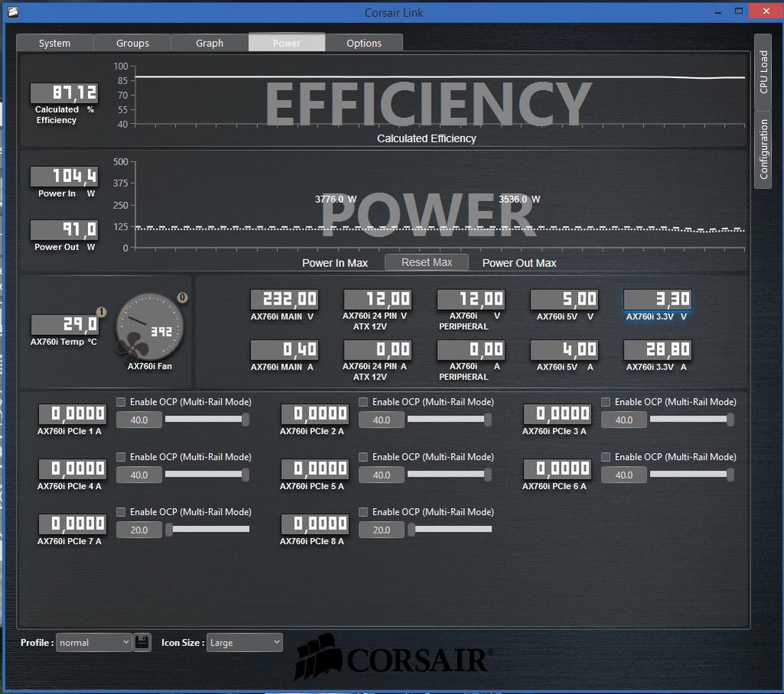Click the PCIe 1 OCP value field 40.0
Image resolution: width=784 pixels, height=694 pixels.
click(x=139, y=420)
